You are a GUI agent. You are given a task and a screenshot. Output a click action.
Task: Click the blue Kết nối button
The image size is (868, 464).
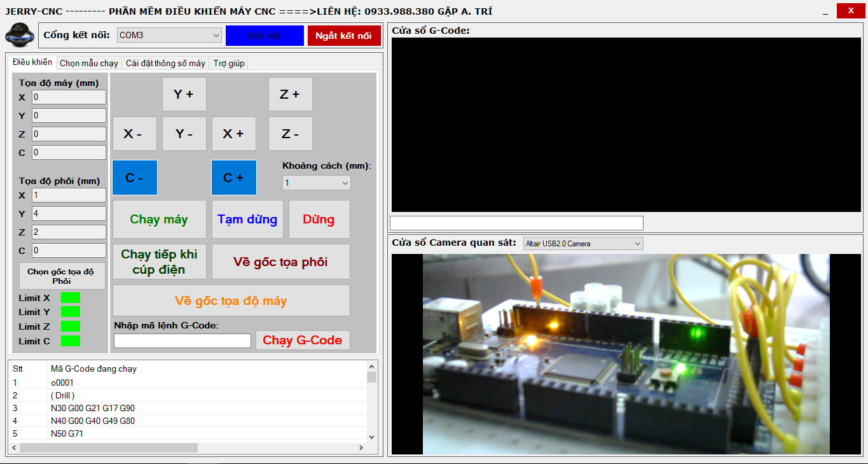coord(265,36)
